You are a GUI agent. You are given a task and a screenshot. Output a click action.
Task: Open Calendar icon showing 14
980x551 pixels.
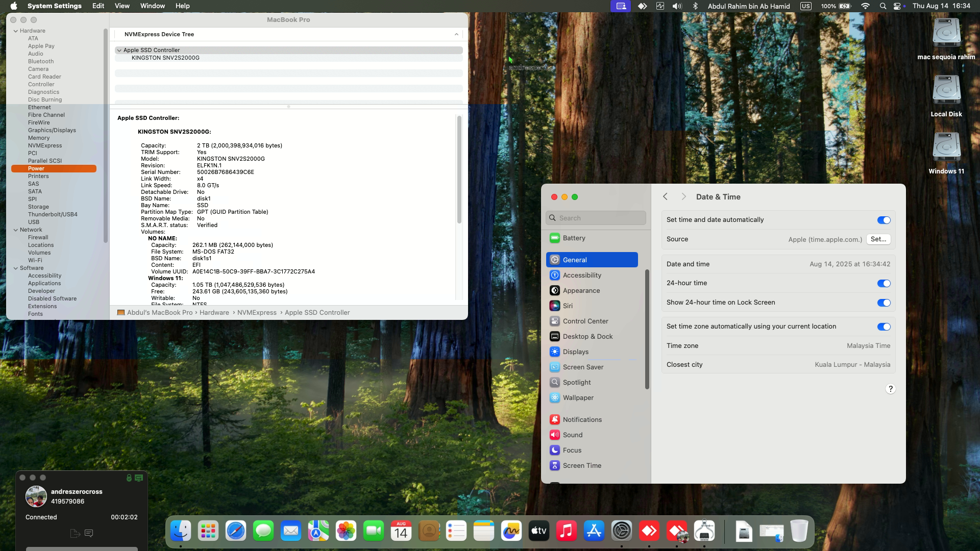click(x=401, y=531)
